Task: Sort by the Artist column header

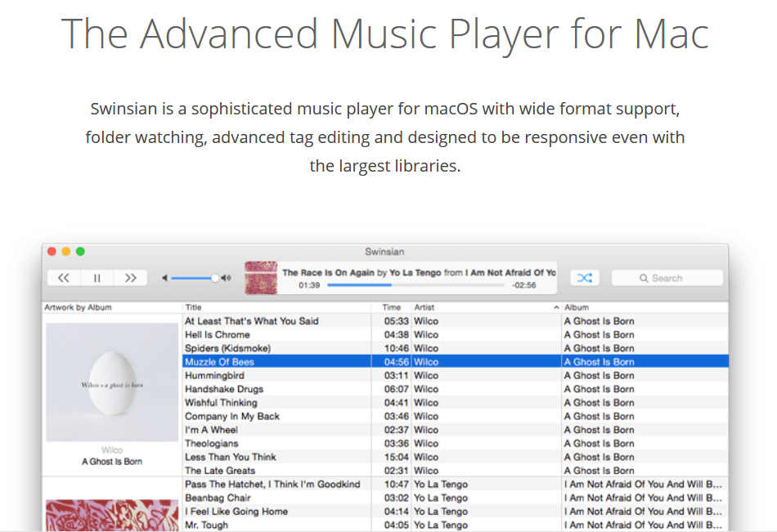Action: point(487,307)
